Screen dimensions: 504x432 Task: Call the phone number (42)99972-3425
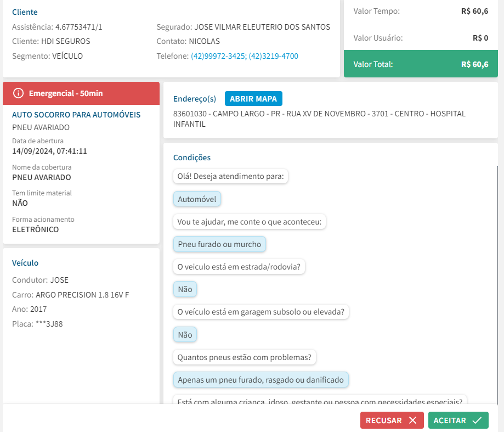click(x=218, y=56)
